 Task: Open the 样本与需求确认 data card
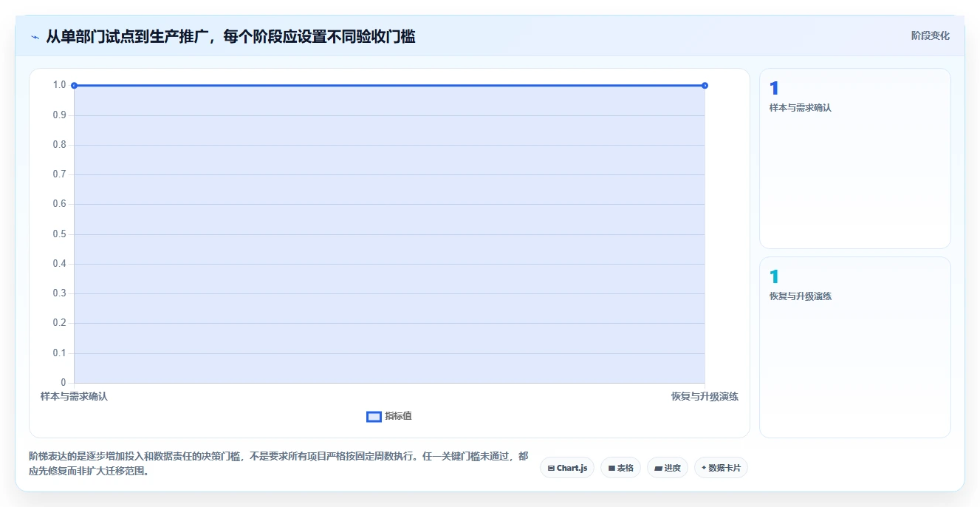tap(854, 159)
